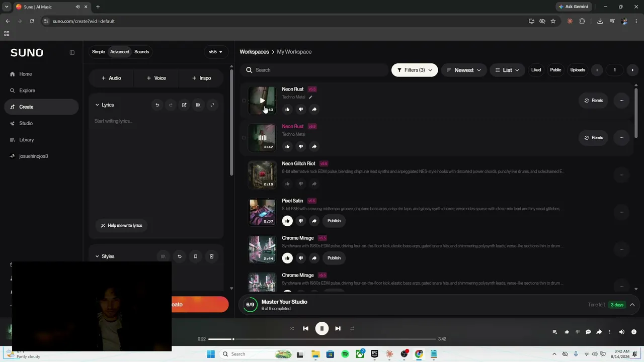
Task: Add a Voice to the song
Action: coord(156,78)
